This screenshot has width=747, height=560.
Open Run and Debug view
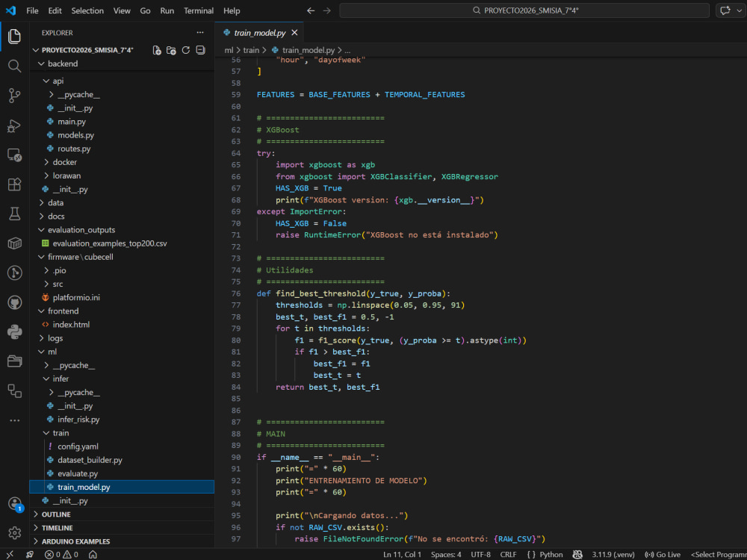click(x=14, y=125)
